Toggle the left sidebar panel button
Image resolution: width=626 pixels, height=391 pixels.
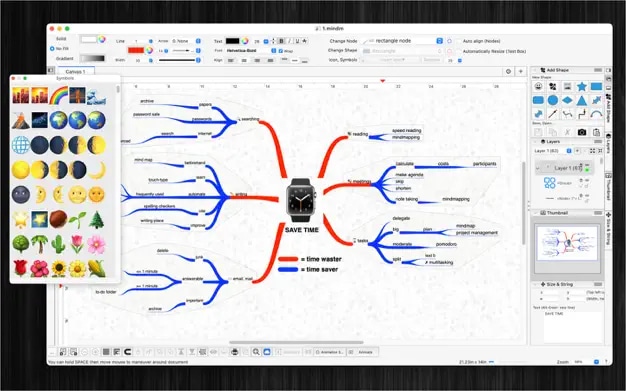[51, 70]
